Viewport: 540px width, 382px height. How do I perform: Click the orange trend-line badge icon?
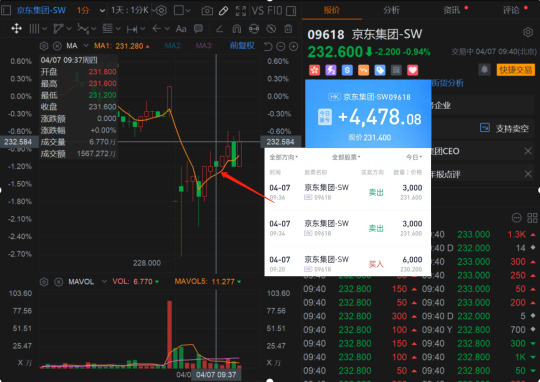coord(363,70)
